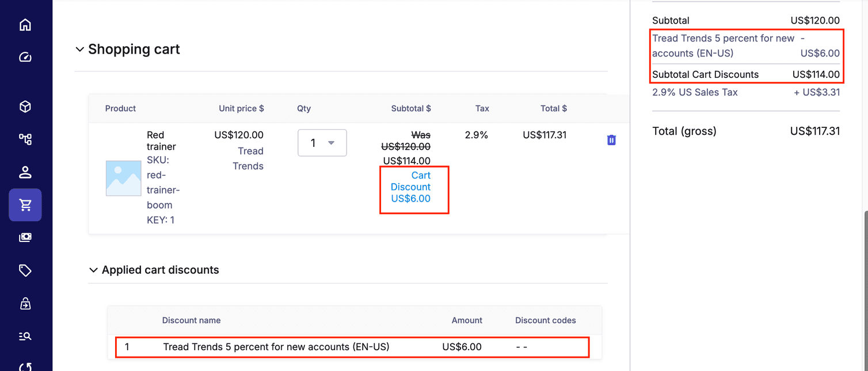This screenshot has width=868, height=371.
Task: Select the highlighted shopping cart sidebar icon
Action: click(x=25, y=205)
